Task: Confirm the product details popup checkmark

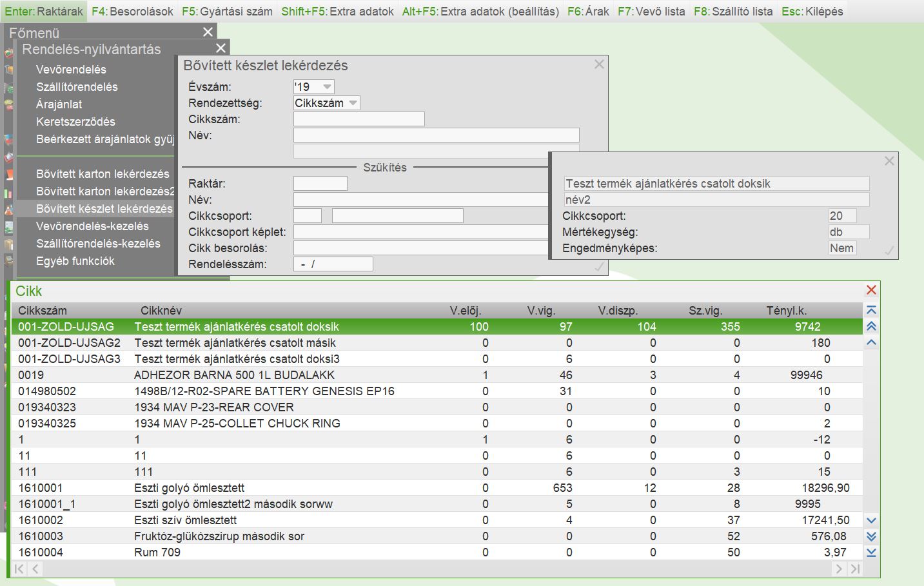Action: 889,250
